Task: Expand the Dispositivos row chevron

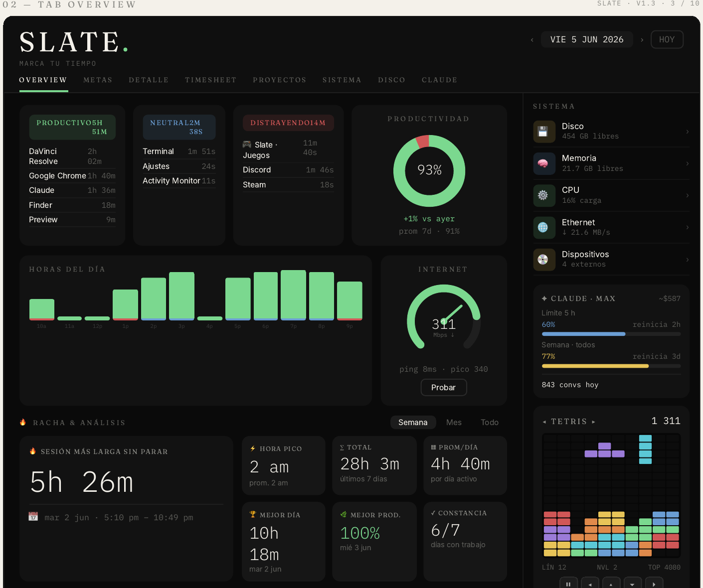Action: tap(688, 260)
